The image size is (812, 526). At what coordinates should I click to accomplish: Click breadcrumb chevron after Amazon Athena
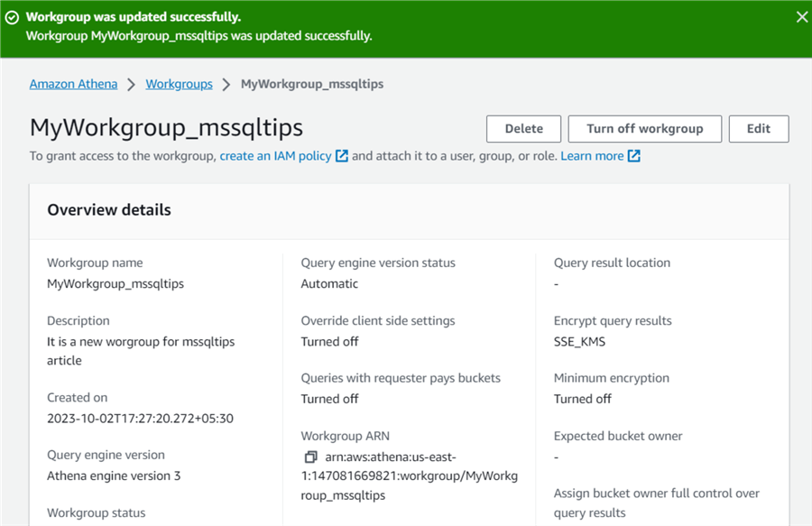click(x=132, y=84)
